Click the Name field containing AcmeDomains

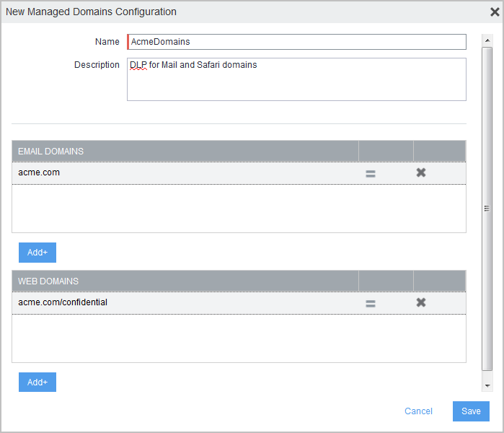pos(296,42)
